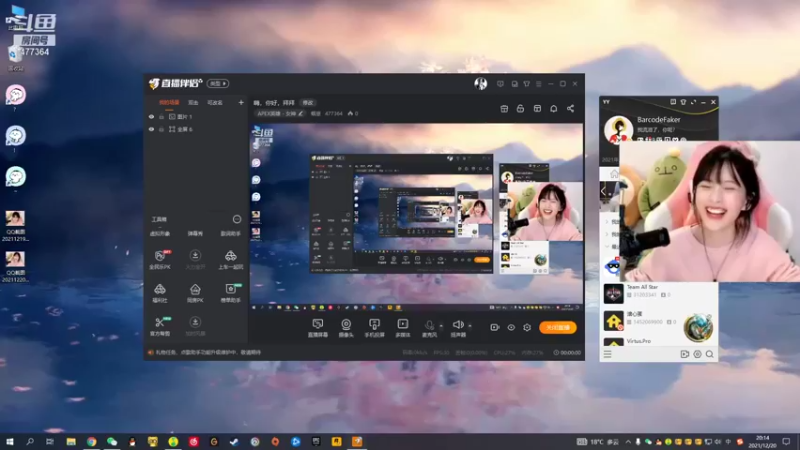Click the greyed download tool beside 全民乐PK
The height and width of the screenshot is (450, 800).
[195, 259]
